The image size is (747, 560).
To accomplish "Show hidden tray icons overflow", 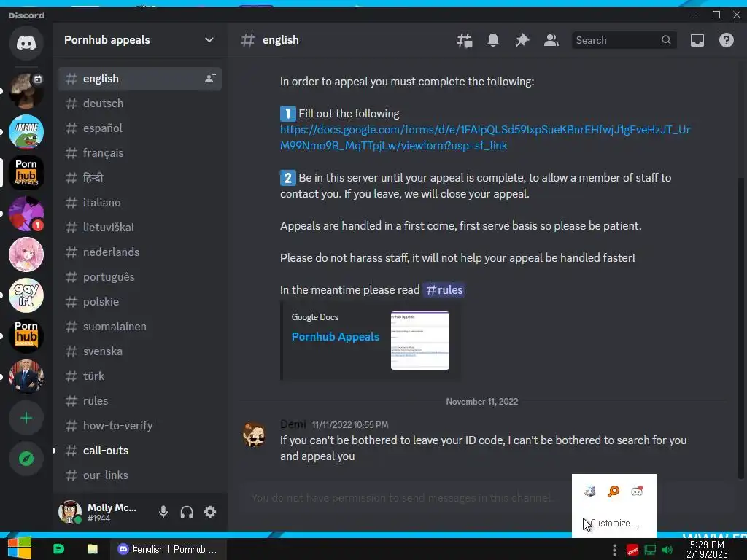I will [x=614, y=550].
